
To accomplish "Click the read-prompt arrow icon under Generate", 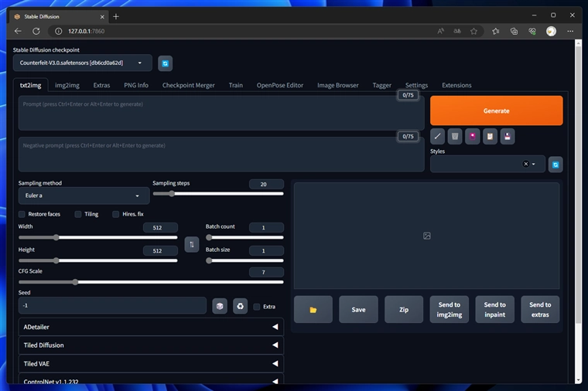I will (x=437, y=136).
